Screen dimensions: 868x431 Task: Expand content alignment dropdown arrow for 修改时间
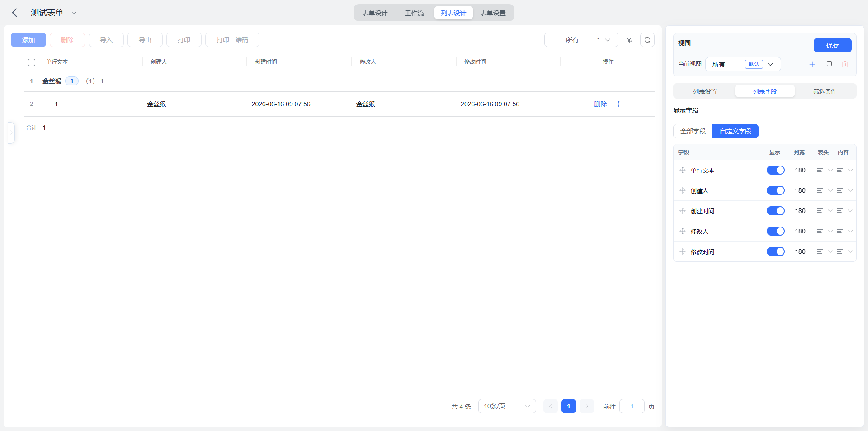pos(850,251)
